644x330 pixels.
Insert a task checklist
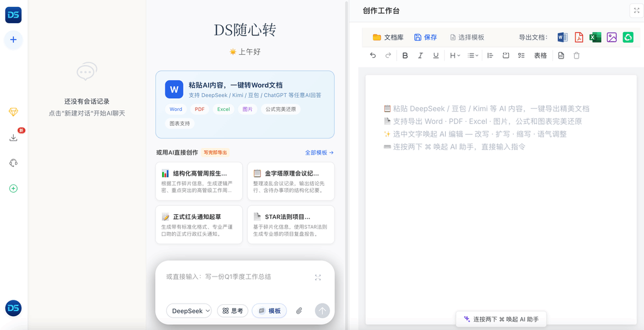pos(521,55)
